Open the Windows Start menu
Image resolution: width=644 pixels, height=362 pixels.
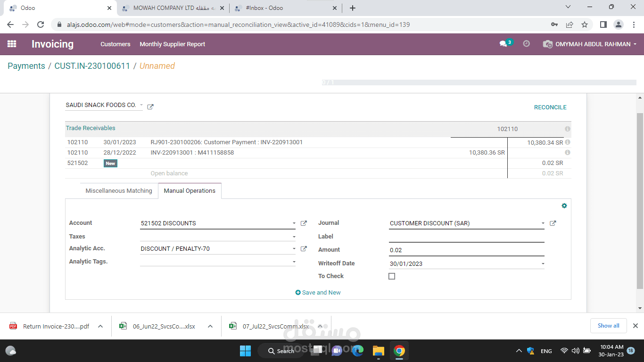point(245,351)
